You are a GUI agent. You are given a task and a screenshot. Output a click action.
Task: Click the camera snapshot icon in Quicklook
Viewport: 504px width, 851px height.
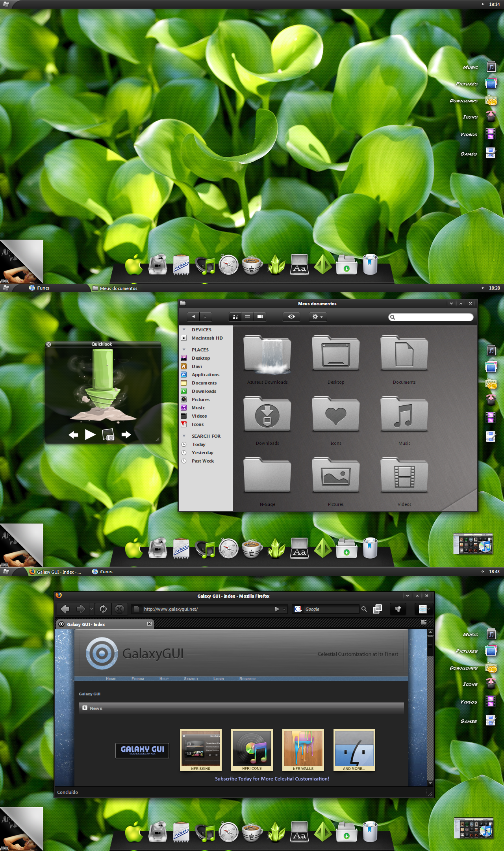click(x=108, y=435)
